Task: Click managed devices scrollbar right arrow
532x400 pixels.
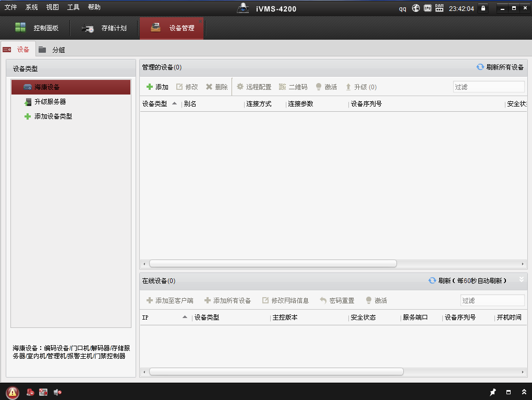Action: (x=523, y=264)
